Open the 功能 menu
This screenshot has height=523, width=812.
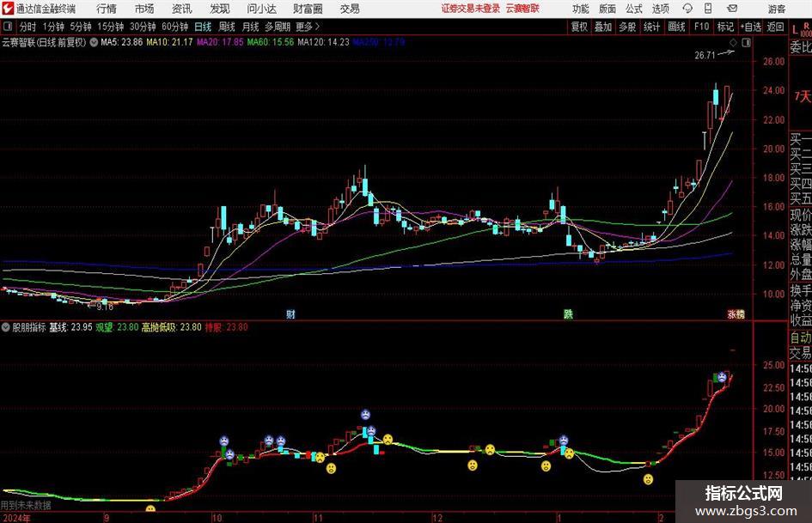point(581,9)
